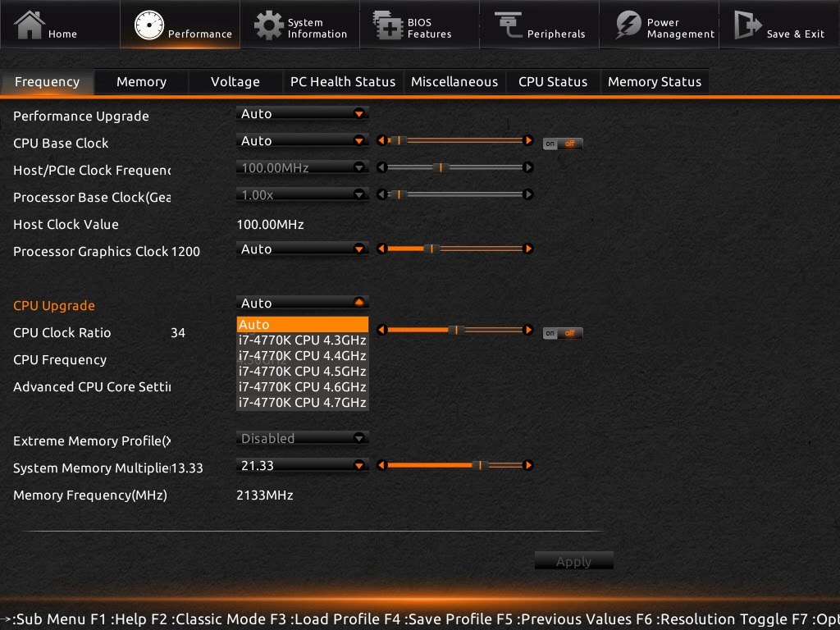Select i7-4770K CPU 4.4GHz option
This screenshot has height=630, width=840.
click(302, 356)
